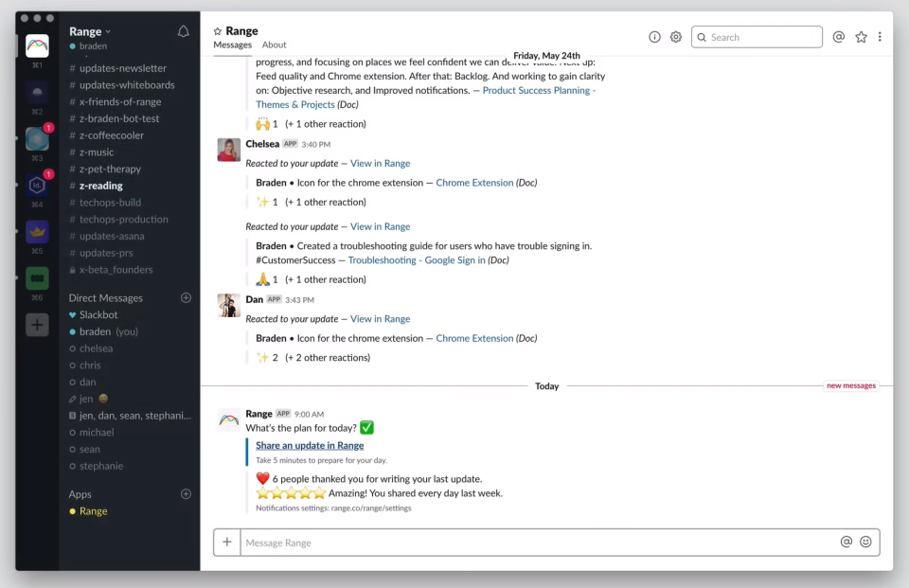Show conversation details info icon
The image size is (909, 588).
pyautogui.click(x=654, y=37)
